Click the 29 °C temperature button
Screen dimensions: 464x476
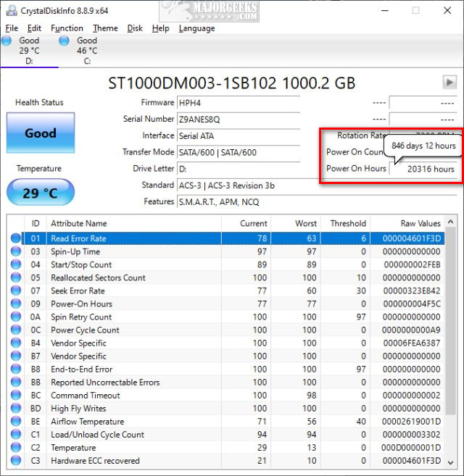tap(41, 193)
